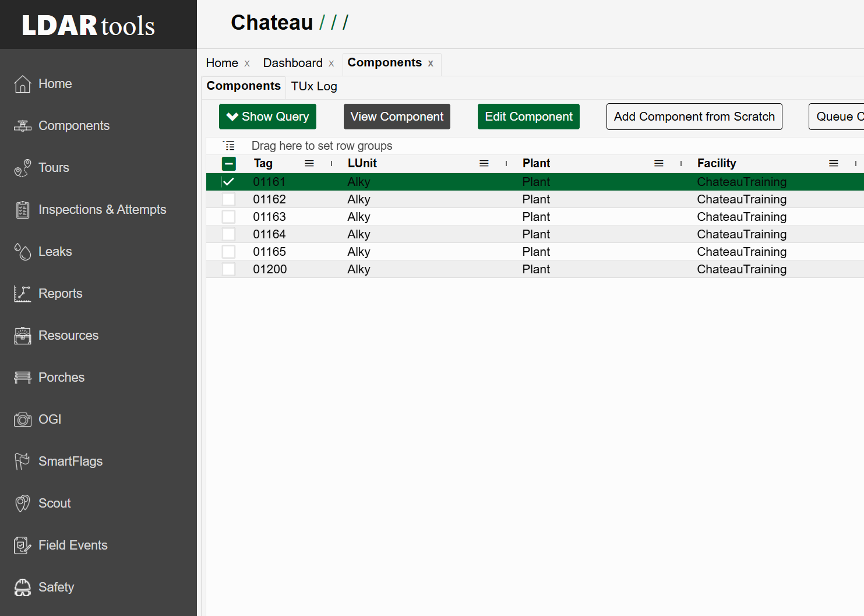Open the Tours route icon
This screenshot has width=864, height=616.
22,168
